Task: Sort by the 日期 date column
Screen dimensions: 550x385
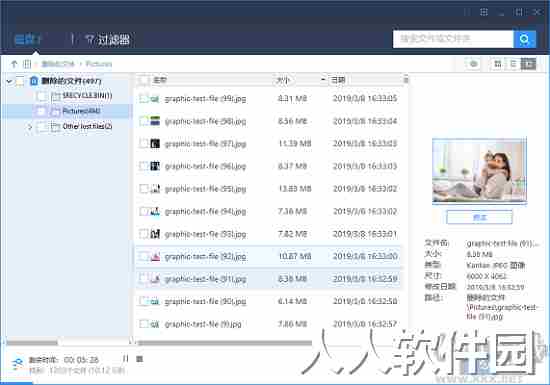Action: [338, 80]
